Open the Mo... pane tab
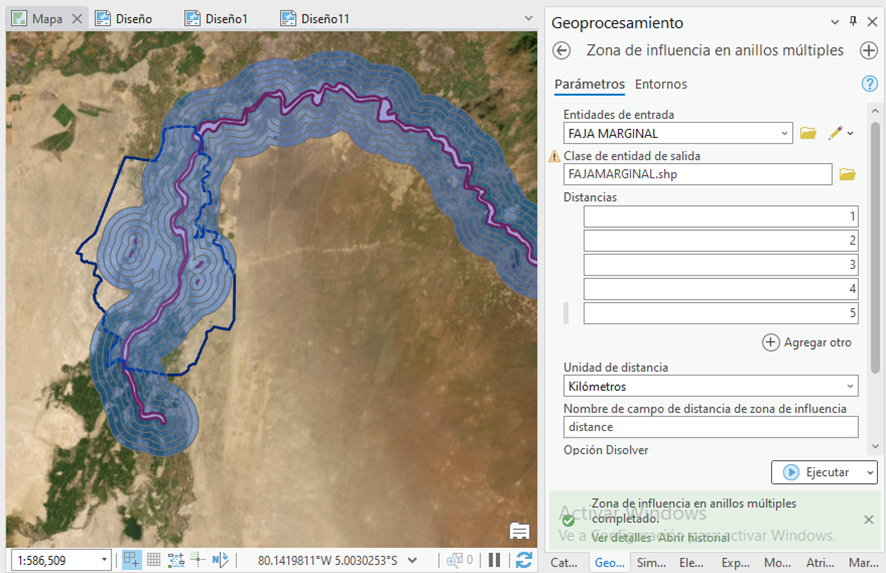The image size is (886, 573). [778, 562]
